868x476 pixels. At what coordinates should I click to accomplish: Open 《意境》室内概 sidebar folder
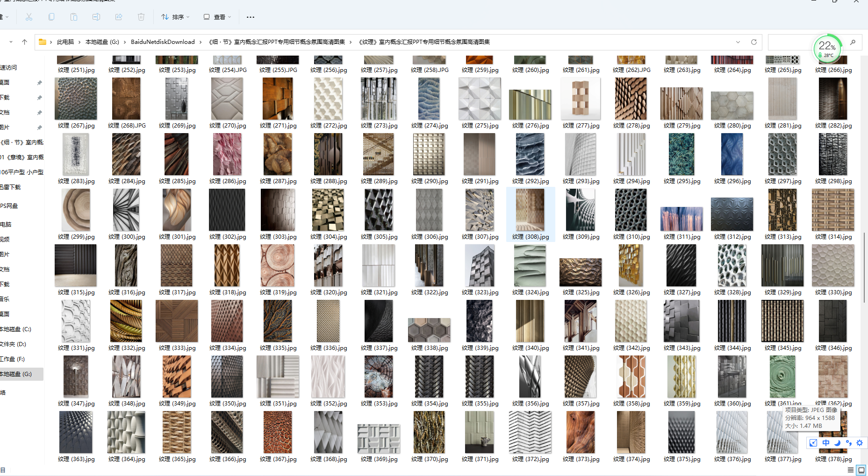pyautogui.click(x=22, y=157)
